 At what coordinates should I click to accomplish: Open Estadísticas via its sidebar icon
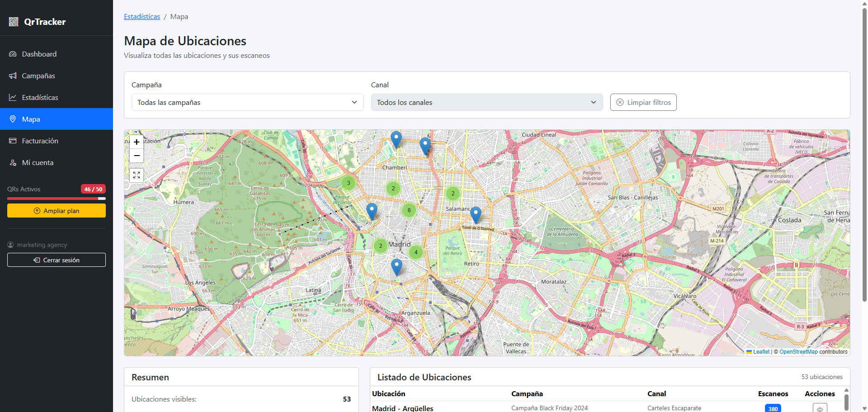click(x=13, y=97)
